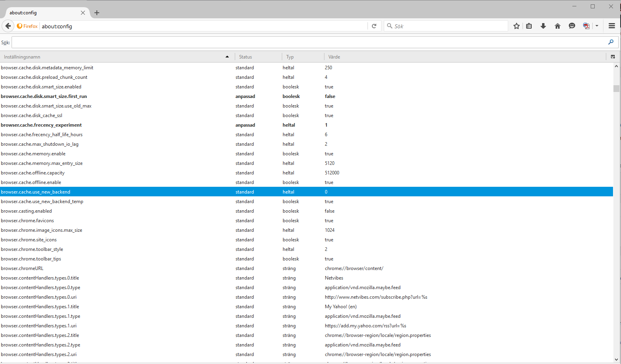The image size is (621, 364).
Task: Select browser.chrome.image_icons.max_size row
Action: tap(307, 230)
